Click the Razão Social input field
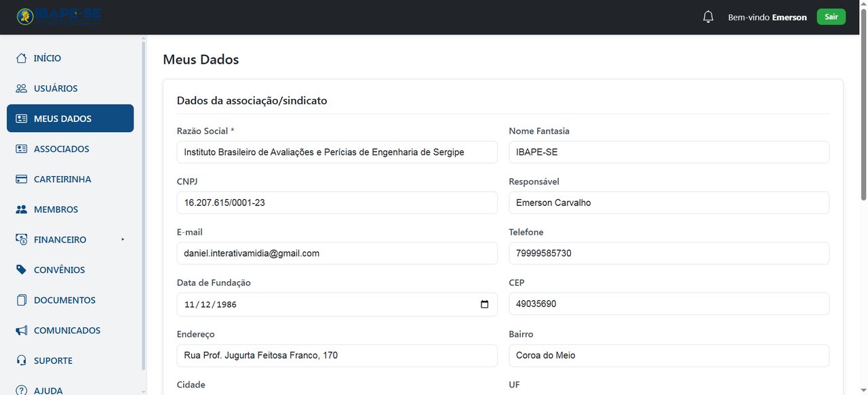Viewport: 868px width, 395px height. click(337, 152)
